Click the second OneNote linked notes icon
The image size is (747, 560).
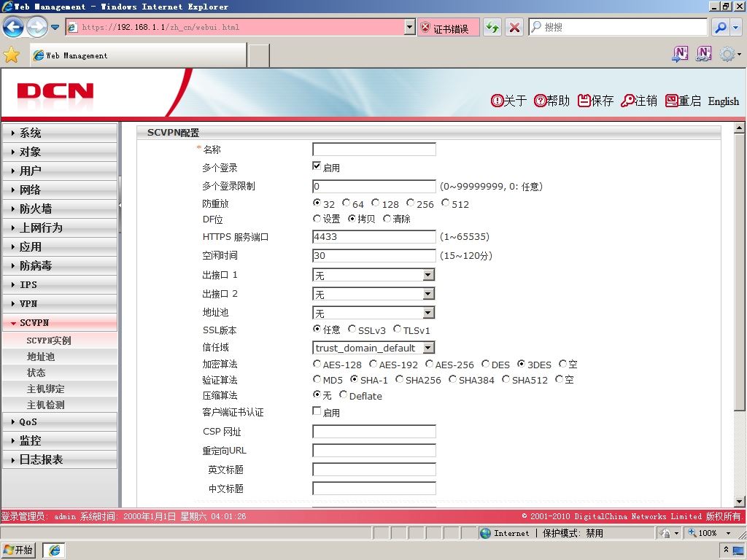(704, 54)
